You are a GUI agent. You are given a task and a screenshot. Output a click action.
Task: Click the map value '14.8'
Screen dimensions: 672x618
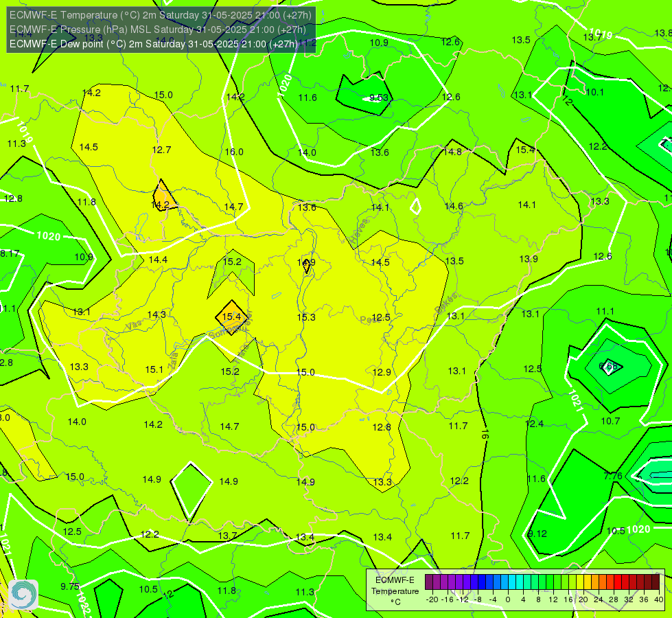(x=452, y=152)
